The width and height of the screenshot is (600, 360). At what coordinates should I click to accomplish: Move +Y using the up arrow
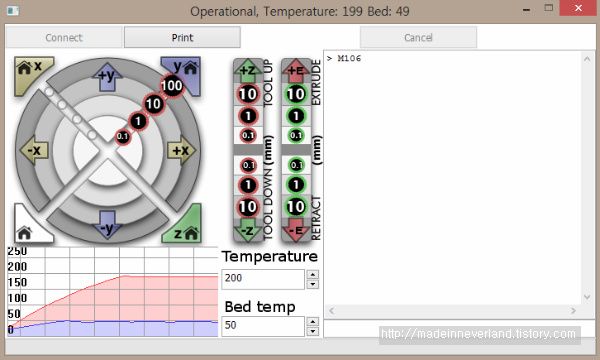107,77
